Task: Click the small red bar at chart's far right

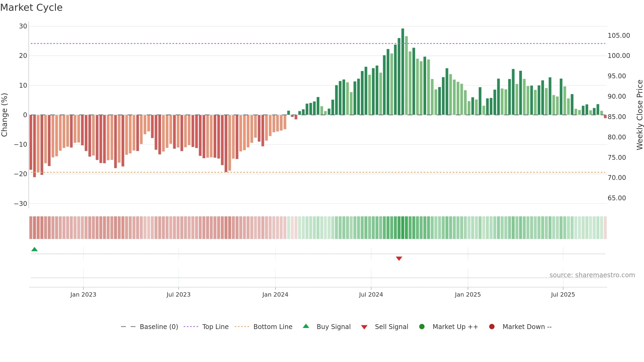Action: click(605, 117)
